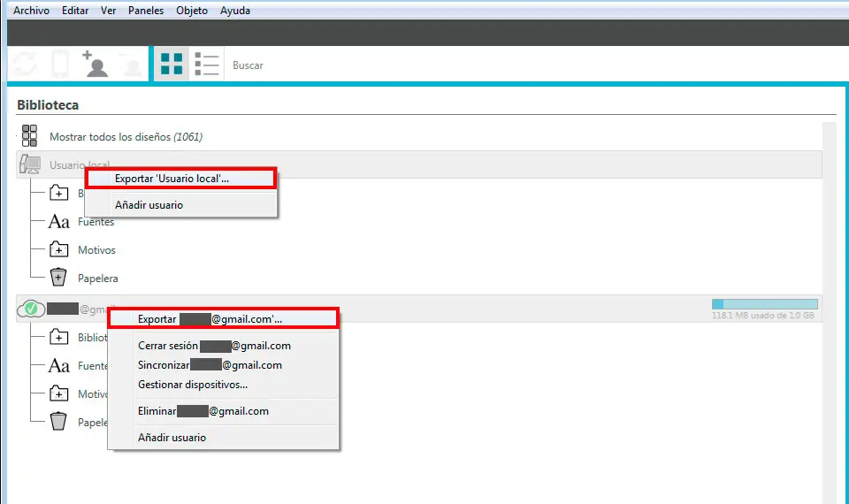Viewport: 849px width, 504px height.
Task: Click the cloud account status icon
Action: (x=31, y=309)
